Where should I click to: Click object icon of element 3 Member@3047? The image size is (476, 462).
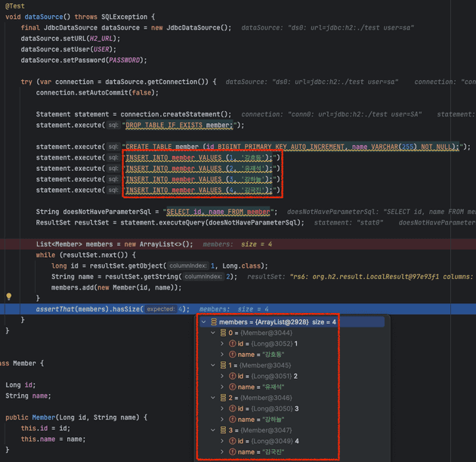click(x=223, y=430)
